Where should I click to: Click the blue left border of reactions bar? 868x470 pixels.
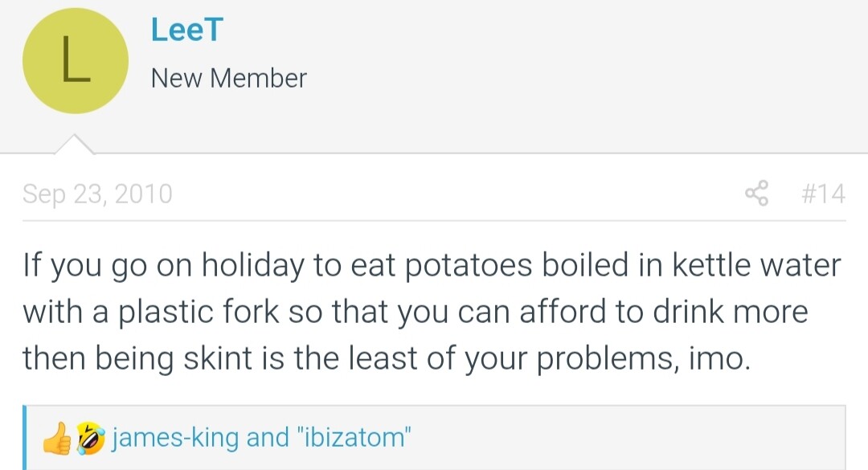(x=24, y=437)
